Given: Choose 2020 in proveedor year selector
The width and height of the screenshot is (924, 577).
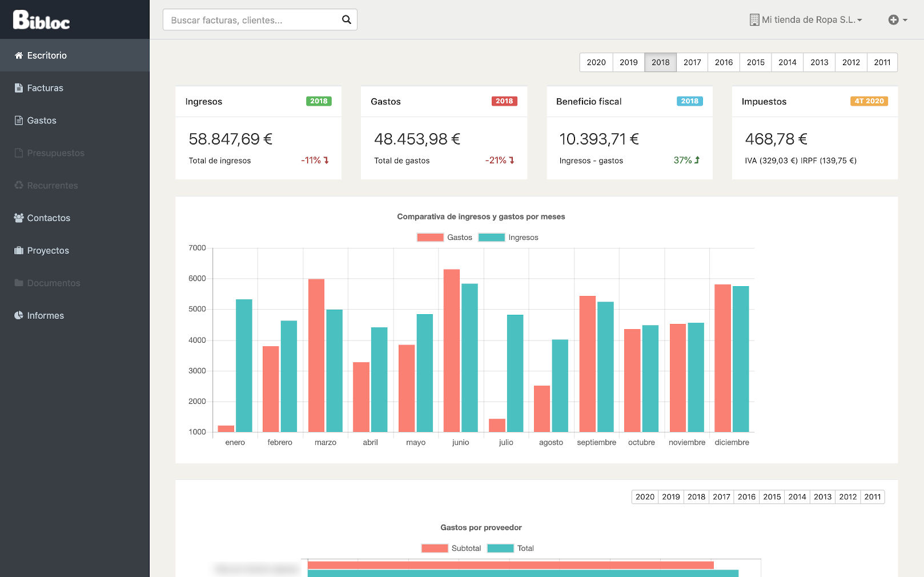Looking at the screenshot, I should (x=645, y=497).
